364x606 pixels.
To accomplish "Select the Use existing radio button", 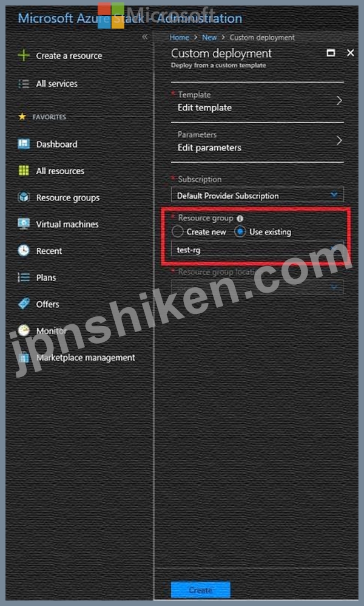I will point(240,231).
